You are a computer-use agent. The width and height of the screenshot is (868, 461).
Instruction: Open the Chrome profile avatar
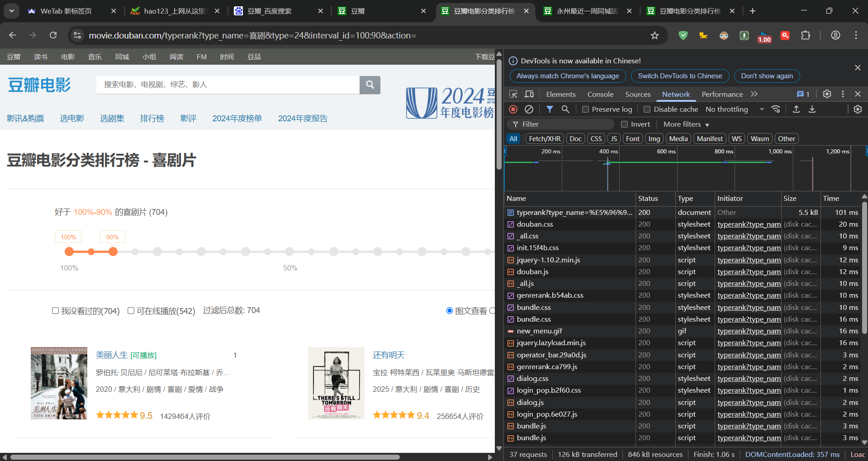835,35
